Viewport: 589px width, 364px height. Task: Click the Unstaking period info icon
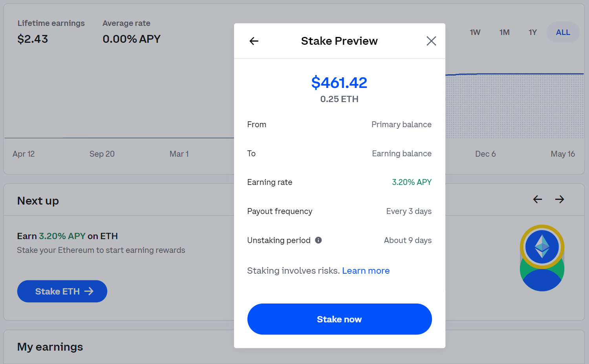click(318, 240)
